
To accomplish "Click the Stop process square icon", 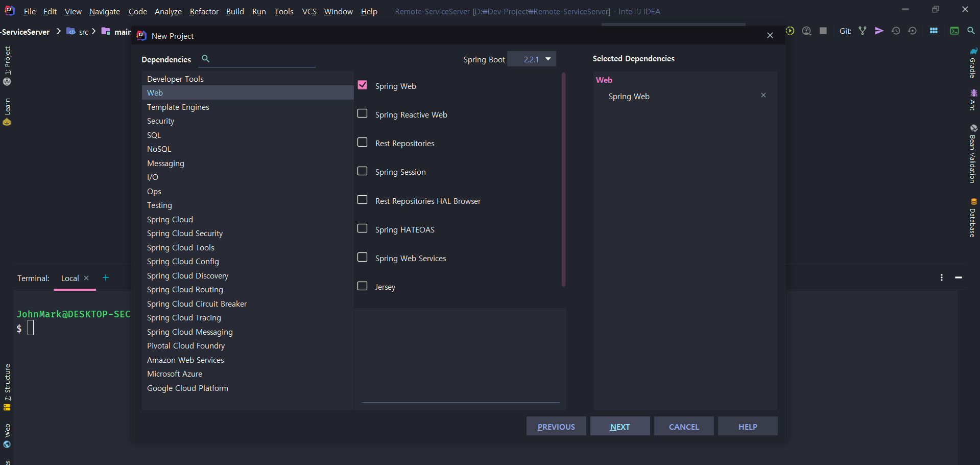I will [823, 31].
